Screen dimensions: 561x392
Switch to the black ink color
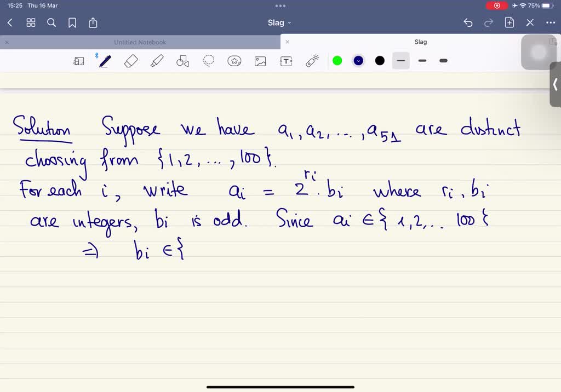click(x=379, y=61)
